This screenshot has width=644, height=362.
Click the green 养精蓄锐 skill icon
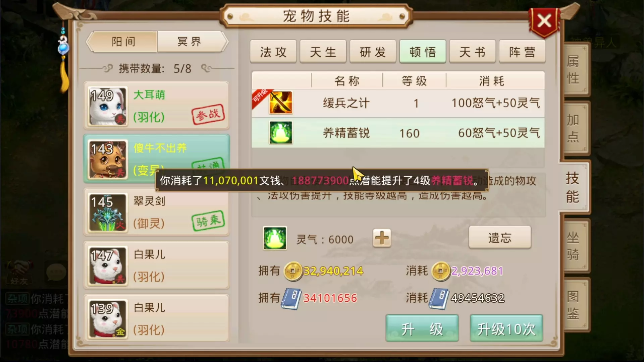tap(281, 133)
